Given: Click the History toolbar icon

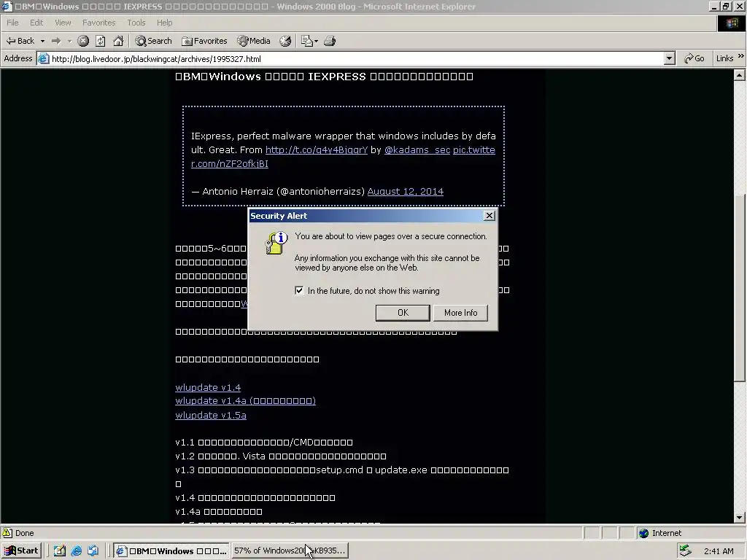Looking at the screenshot, I should [285, 41].
